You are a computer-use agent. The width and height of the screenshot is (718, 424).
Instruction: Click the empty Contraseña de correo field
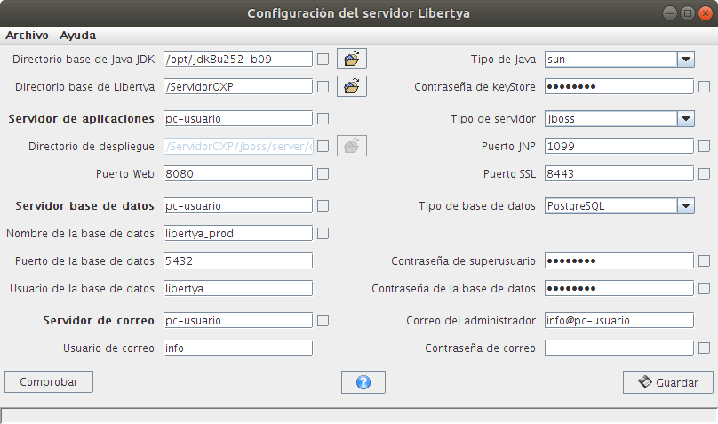pos(619,348)
